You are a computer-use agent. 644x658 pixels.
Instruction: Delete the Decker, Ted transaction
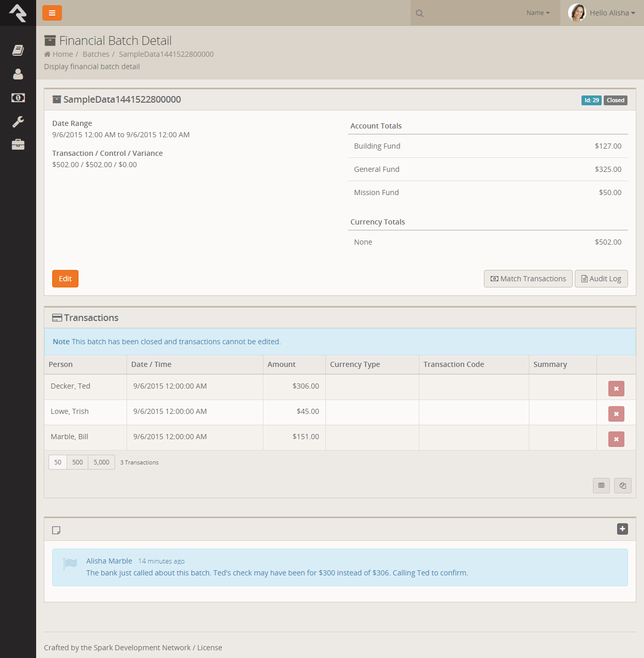coord(616,389)
